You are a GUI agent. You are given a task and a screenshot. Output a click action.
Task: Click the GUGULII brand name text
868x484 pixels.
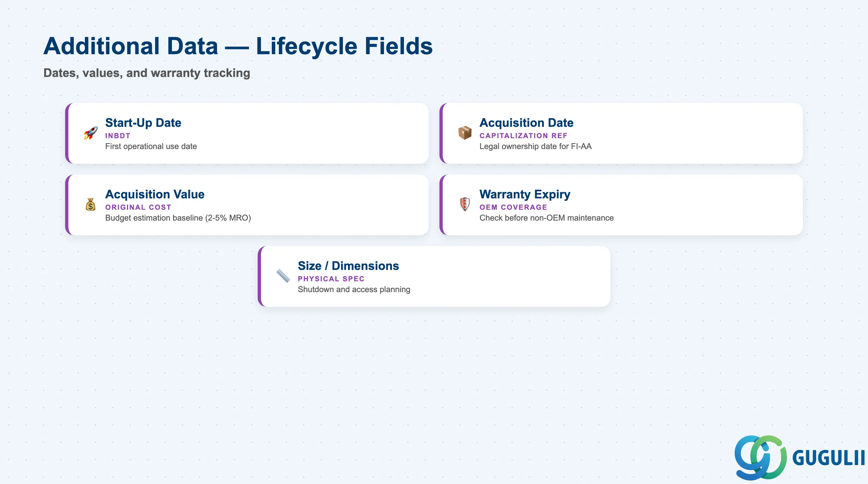click(x=829, y=458)
